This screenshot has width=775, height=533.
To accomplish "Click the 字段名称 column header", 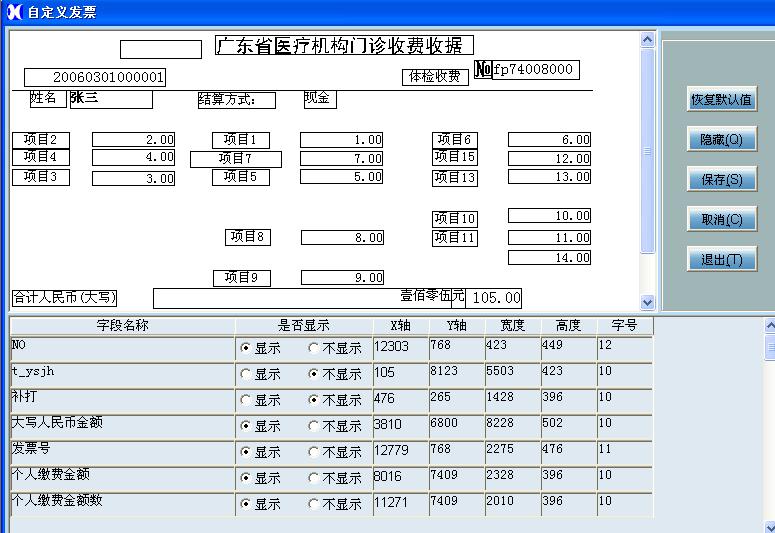I will click(x=122, y=325).
